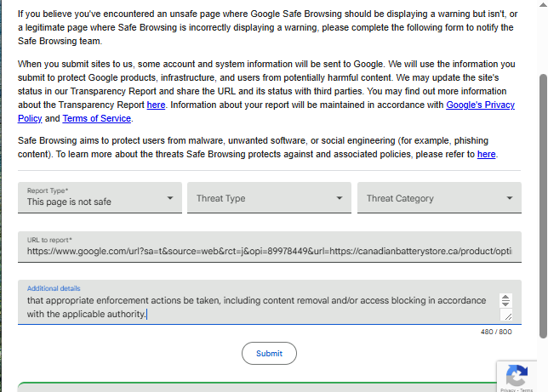Screen dimensions: 548x392
Task: Click the URL to report field
Action: pos(270,247)
